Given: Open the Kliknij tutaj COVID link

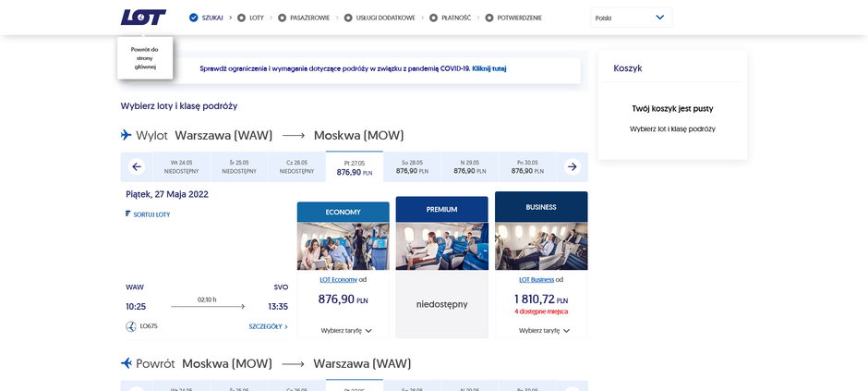Looking at the screenshot, I should (488, 68).
